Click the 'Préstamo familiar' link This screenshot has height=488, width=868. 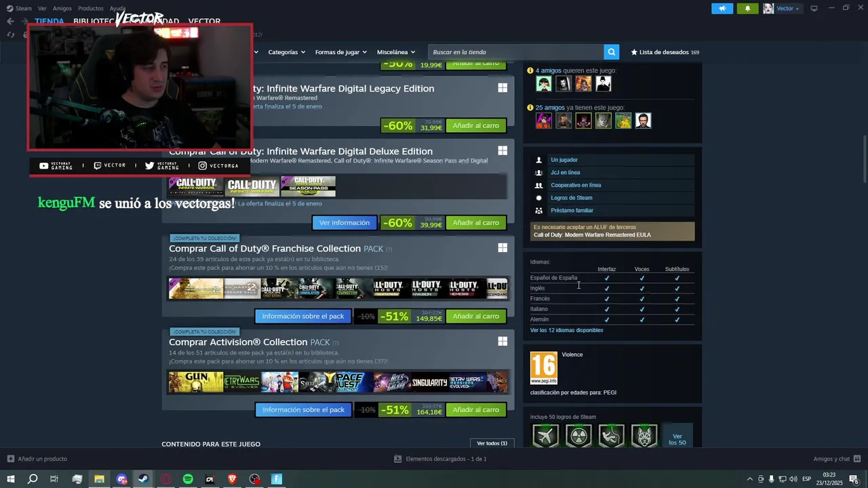(x=572, y=210)
